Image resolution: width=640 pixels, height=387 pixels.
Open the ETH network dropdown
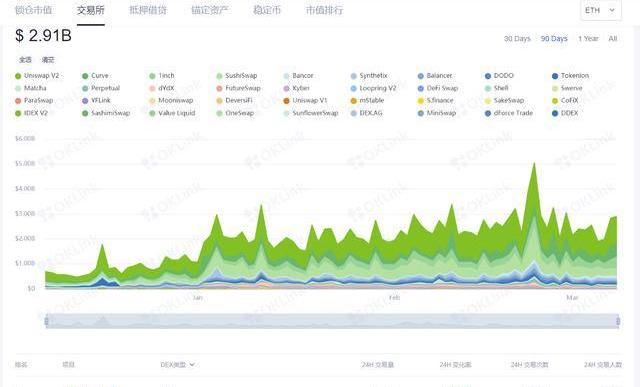click(601, 10)
